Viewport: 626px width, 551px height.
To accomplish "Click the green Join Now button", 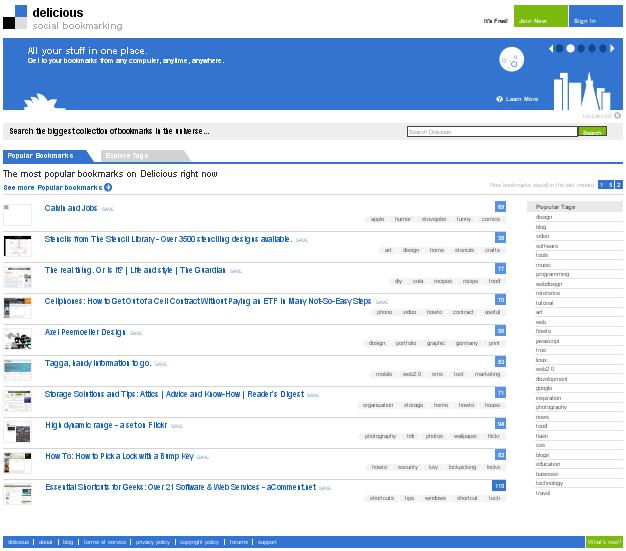I will coord(541,16).
